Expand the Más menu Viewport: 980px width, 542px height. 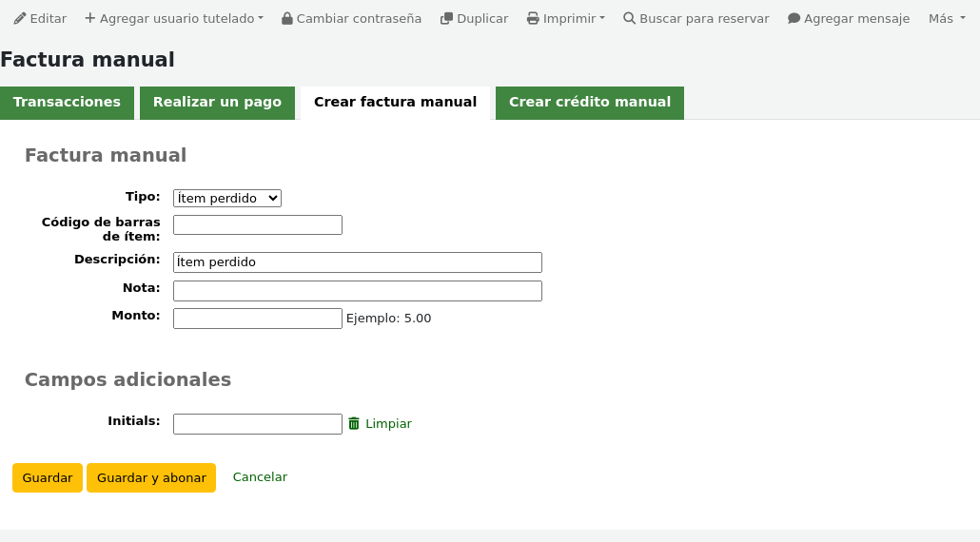(944, 19)
